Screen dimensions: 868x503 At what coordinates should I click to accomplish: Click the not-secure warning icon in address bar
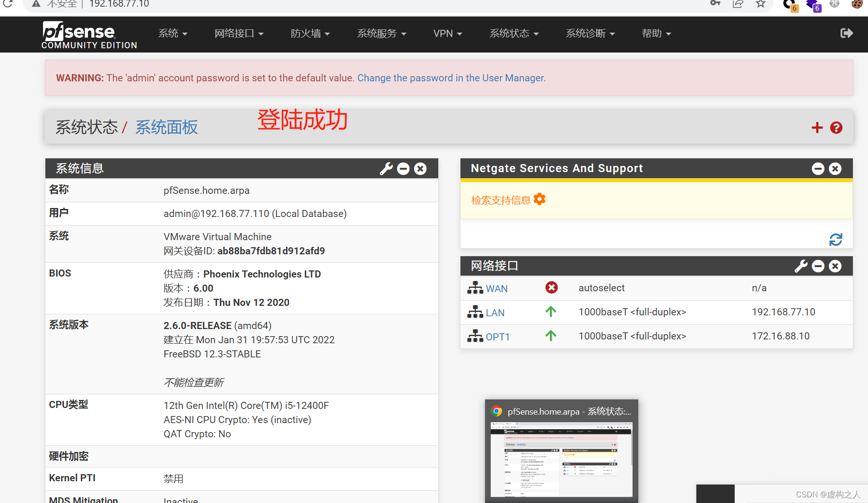(36, 4)
